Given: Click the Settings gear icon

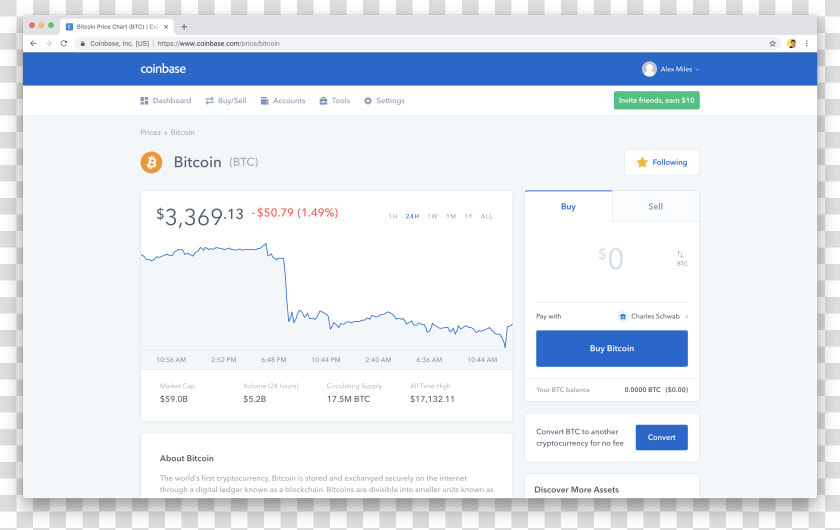Looking at the screenshot, I should [x=368, y=101].
